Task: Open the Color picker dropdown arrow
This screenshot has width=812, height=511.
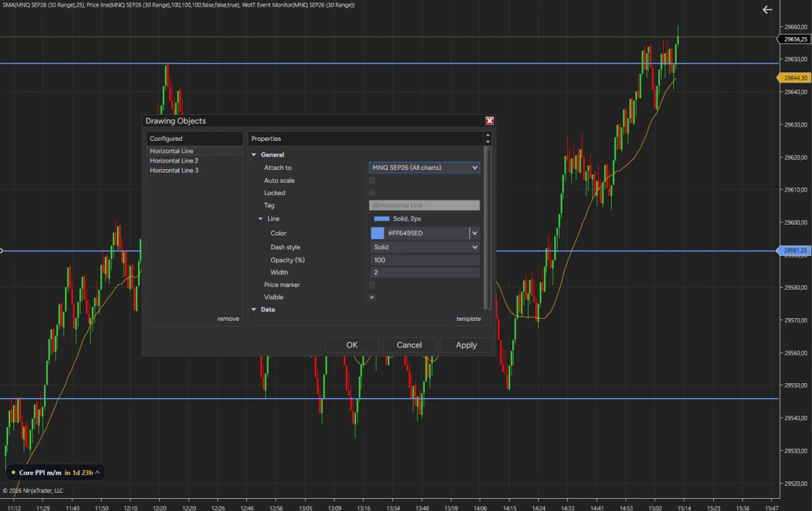Action: (x=475, y=233)
